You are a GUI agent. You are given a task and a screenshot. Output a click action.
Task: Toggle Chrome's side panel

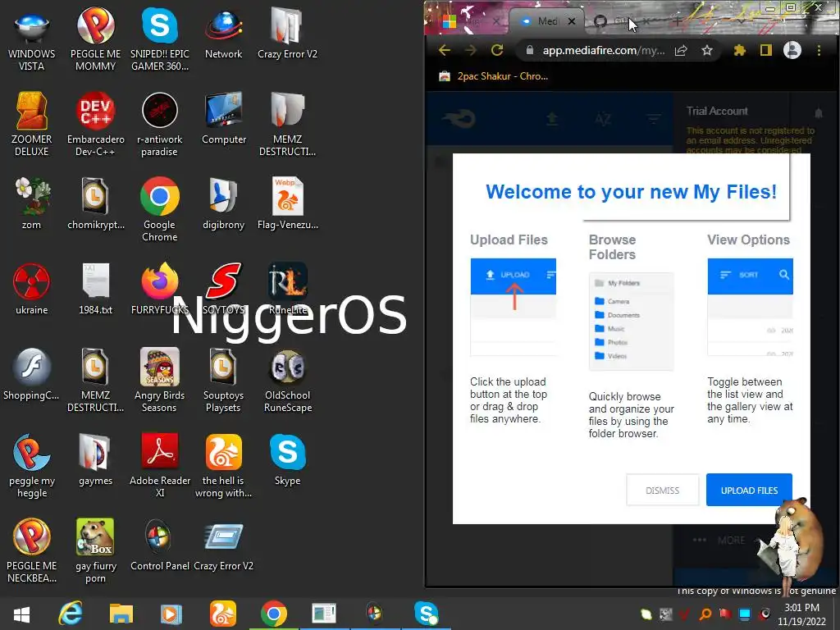point(765,50)
